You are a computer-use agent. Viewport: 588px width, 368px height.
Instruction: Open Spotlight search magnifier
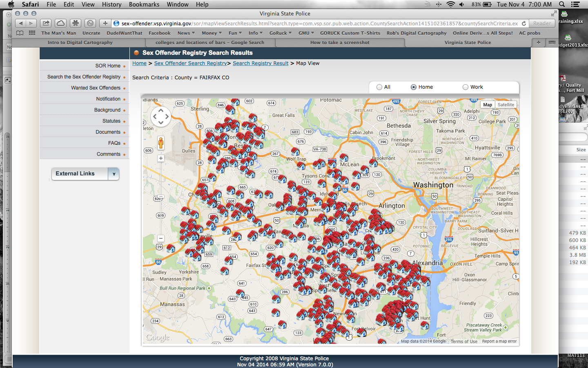point(562,4)
